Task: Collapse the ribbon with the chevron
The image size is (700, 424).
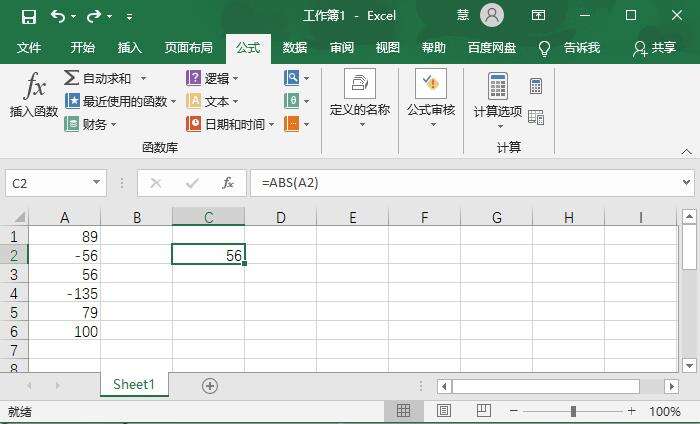Action: tap(687, 152)
